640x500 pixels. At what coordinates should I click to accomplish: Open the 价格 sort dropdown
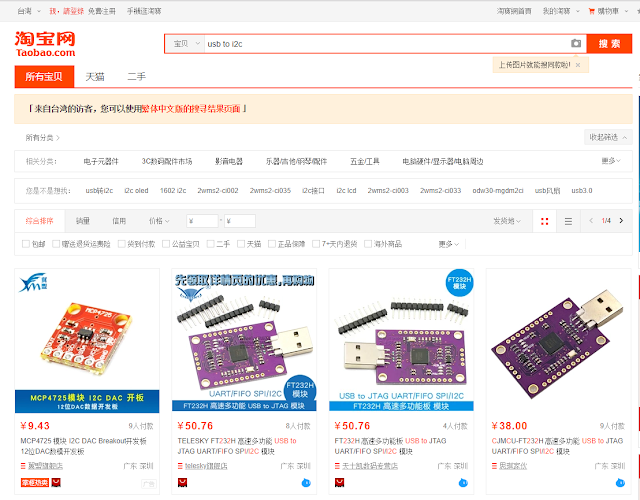pos(159,221)
